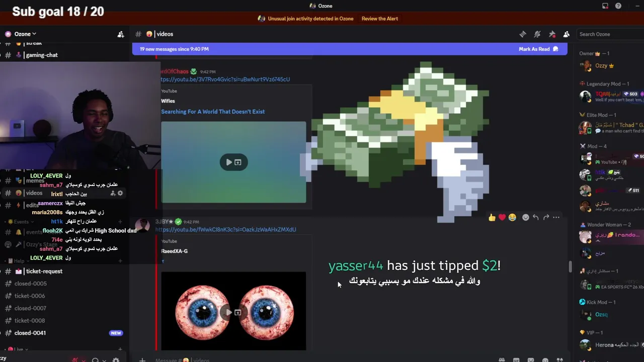The width and height of the screenshot is (644, 362).
Task: Toggle microphone mute in user panel
Action: click(x=75, y=360)
